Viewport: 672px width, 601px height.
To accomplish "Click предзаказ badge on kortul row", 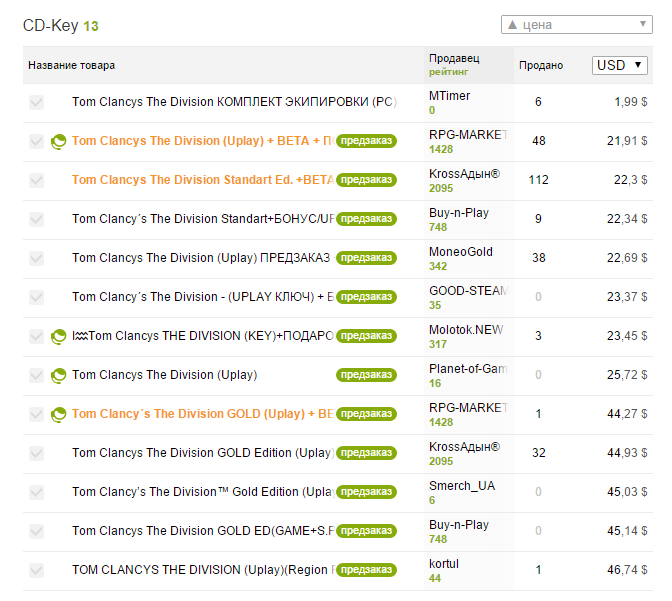I will tap(366, 570).
